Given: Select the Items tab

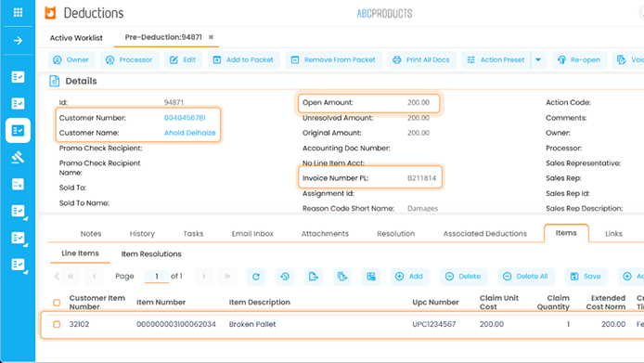Looking at the screenshot, I should pyautogui.click(x=566, y=233).
